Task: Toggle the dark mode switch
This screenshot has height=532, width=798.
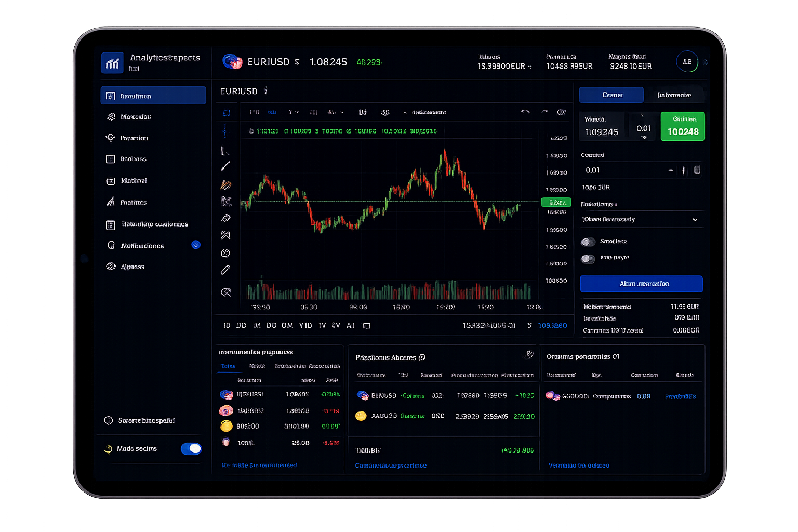Action: (191, 448)
